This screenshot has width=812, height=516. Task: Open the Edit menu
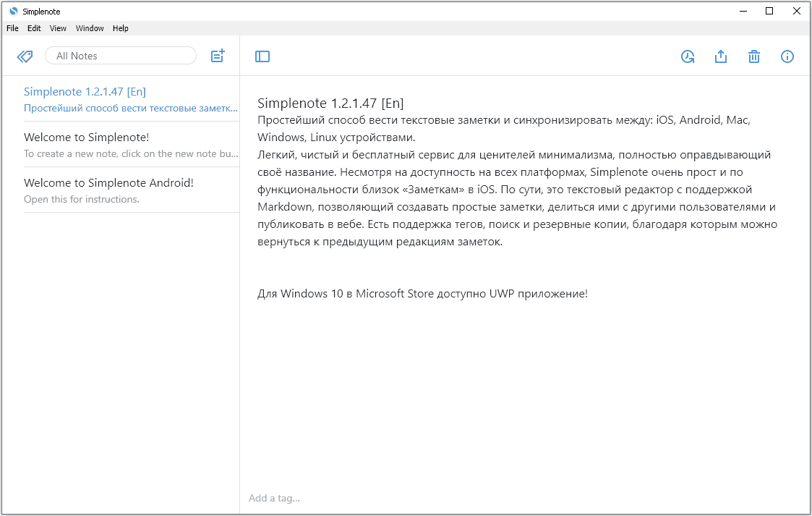pyautogui.click(x=34, y=28)
